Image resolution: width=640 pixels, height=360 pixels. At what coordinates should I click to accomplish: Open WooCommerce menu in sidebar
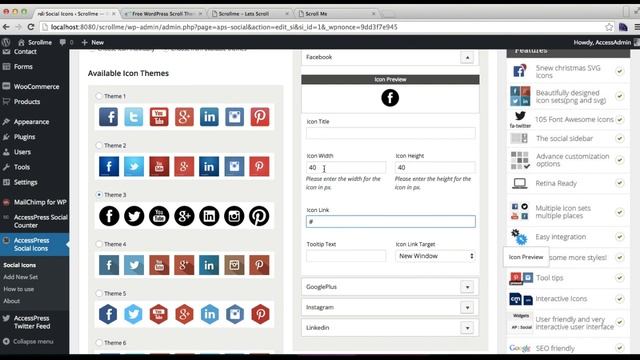click(x=35, y=87)
